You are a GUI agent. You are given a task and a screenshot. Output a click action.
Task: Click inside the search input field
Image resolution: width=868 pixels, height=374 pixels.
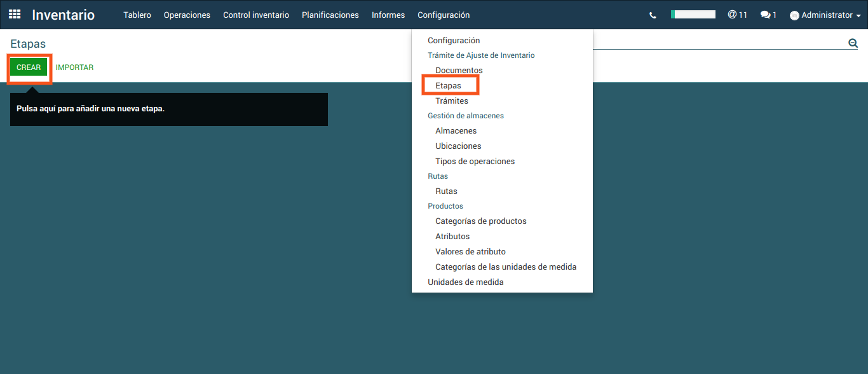pos(718,43)
